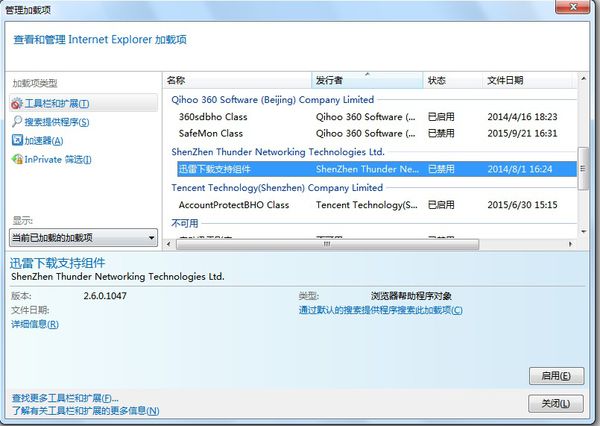This screenshot has height=426, width=600.
Task: Click the list's scroll up arrow
Action: click(583, 78)
